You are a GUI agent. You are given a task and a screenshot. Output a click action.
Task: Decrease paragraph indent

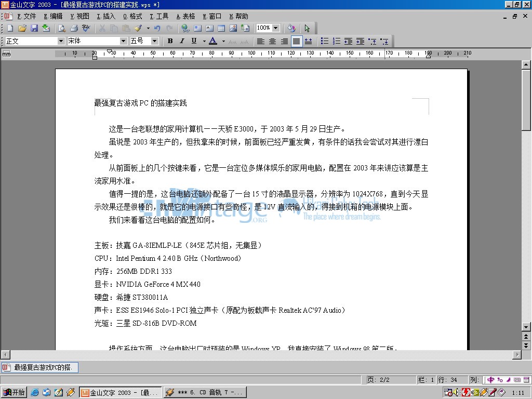pos(348,41)
